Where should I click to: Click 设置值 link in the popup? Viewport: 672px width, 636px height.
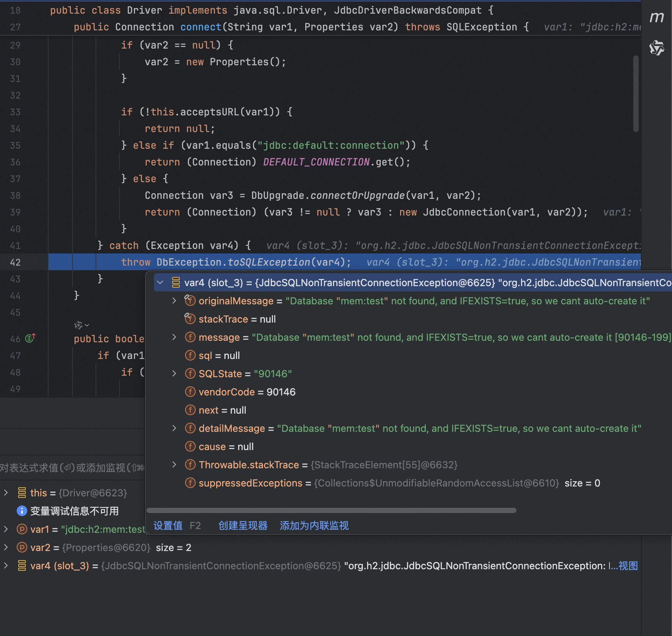point(168,525)
